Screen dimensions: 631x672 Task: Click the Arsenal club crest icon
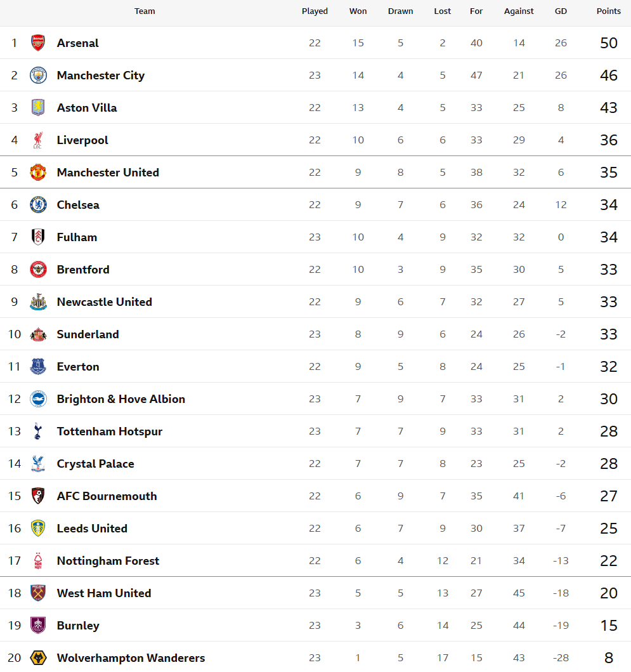click(x=38, y=43)
